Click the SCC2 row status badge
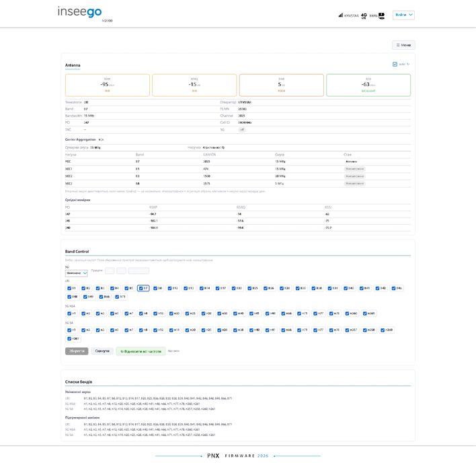Screen dimensions: 476x471 coord(354,176)
